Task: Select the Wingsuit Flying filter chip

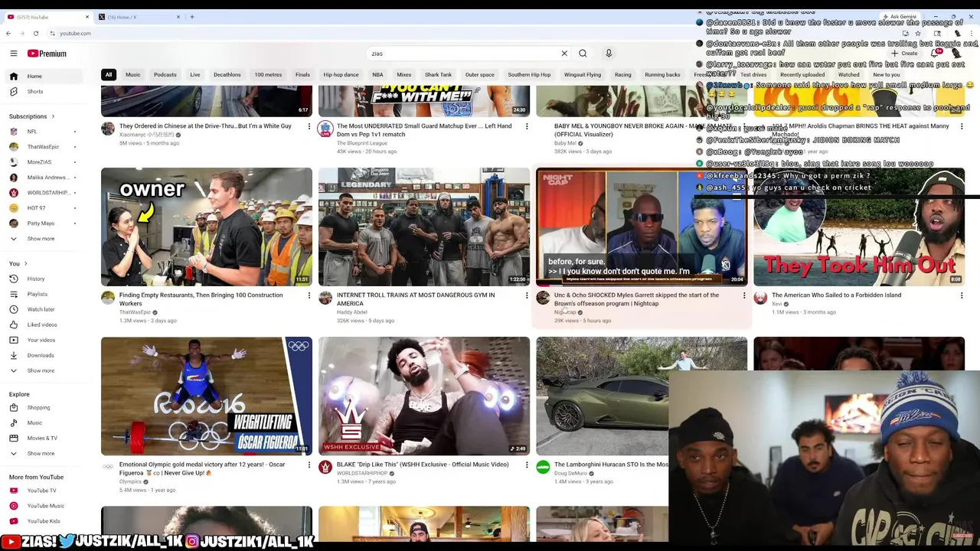Action: click(582, 75)
